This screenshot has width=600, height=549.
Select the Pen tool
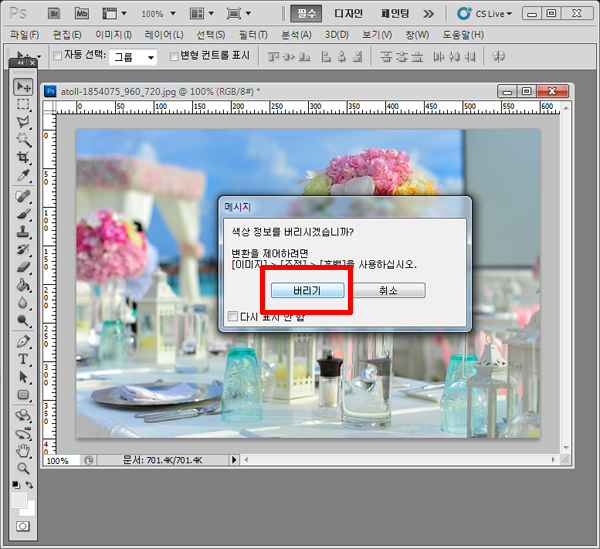click(x=23, y=341)
